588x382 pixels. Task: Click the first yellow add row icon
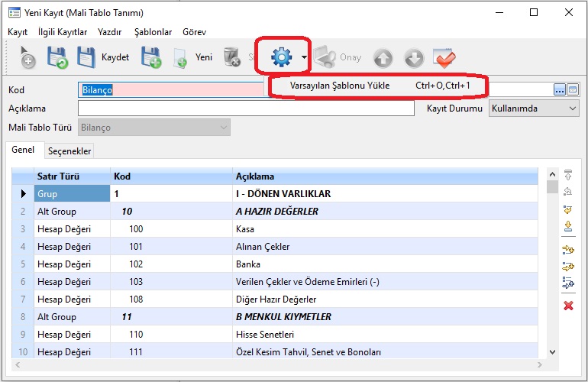click(567, 249)
